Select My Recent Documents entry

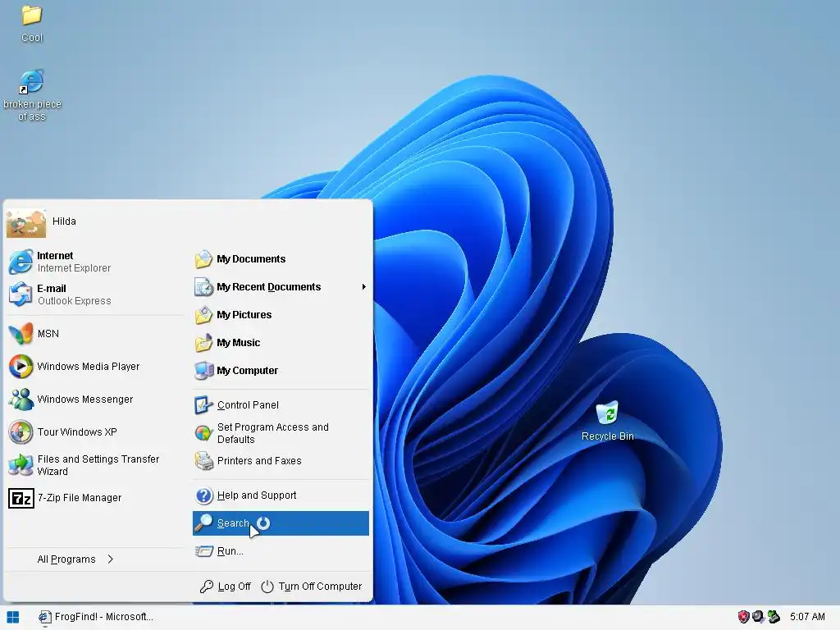tap(281, 286)
